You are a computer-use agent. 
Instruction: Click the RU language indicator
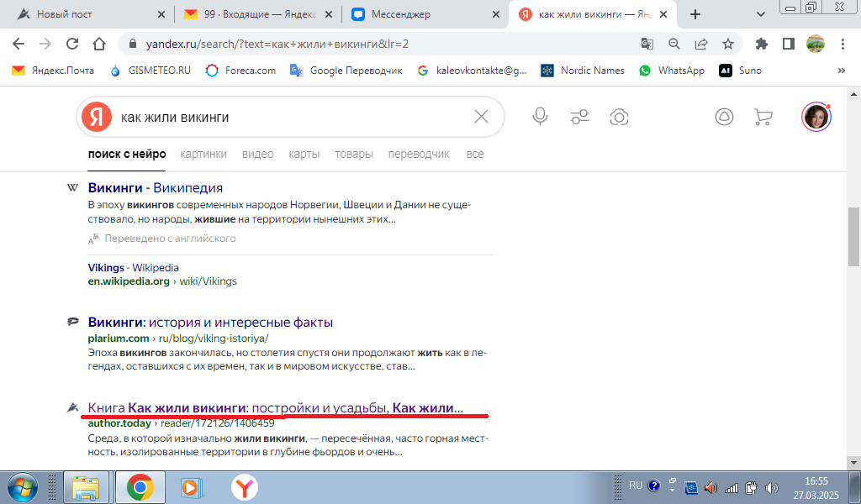point(636,486)
